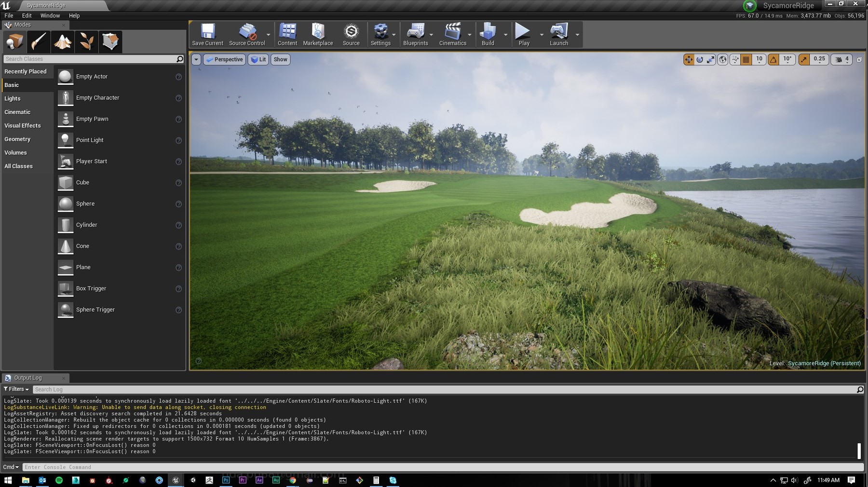Select the Recently Placed category
The height and width of the screenshot is (487, 868).
coord(27,71)
